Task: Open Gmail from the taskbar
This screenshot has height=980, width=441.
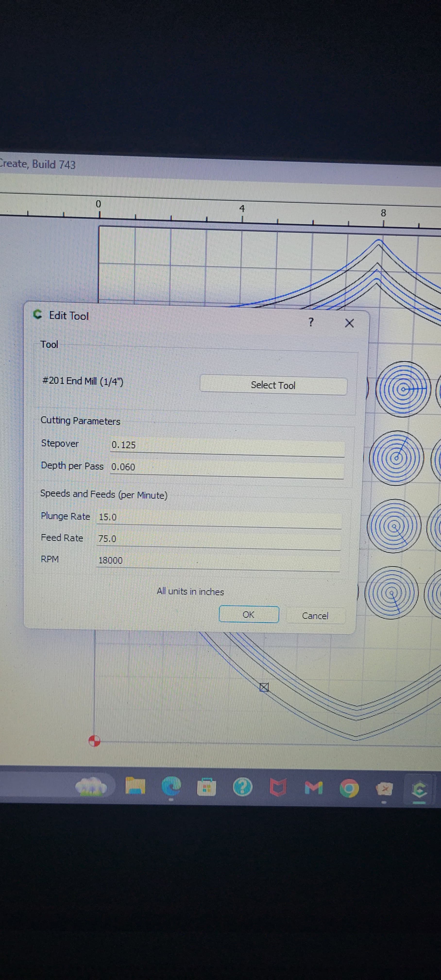Action: point(314,788)
